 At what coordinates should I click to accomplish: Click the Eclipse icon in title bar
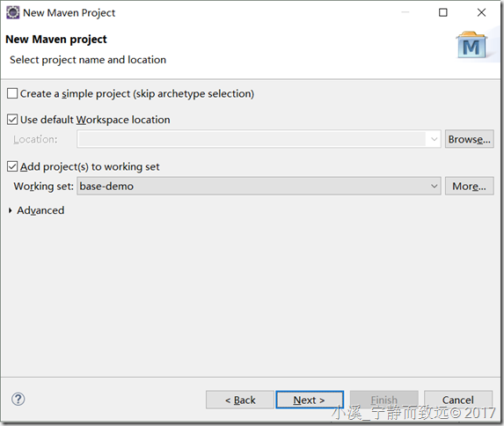click(13, 13)
